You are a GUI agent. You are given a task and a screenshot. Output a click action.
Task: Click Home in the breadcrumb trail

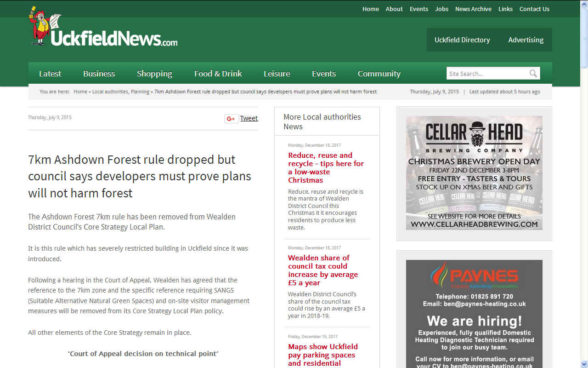[x=80, y=92]
